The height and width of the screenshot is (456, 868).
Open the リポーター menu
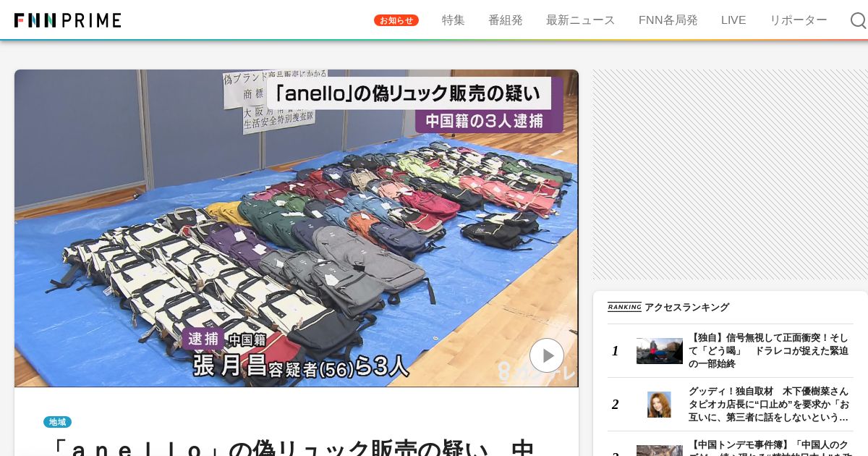click(x=799, y=20)
